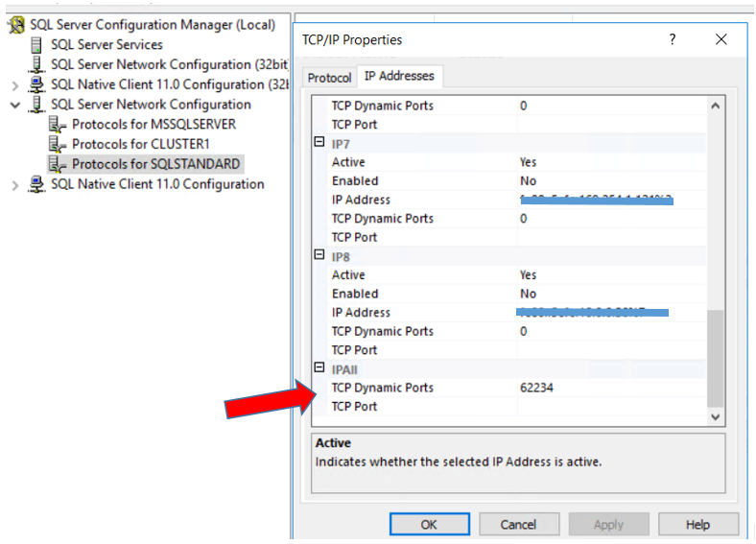The image size is (756, 544).
Task: Click the Protocols for MSSQLSERVER icon
Action: pos(58,125)
